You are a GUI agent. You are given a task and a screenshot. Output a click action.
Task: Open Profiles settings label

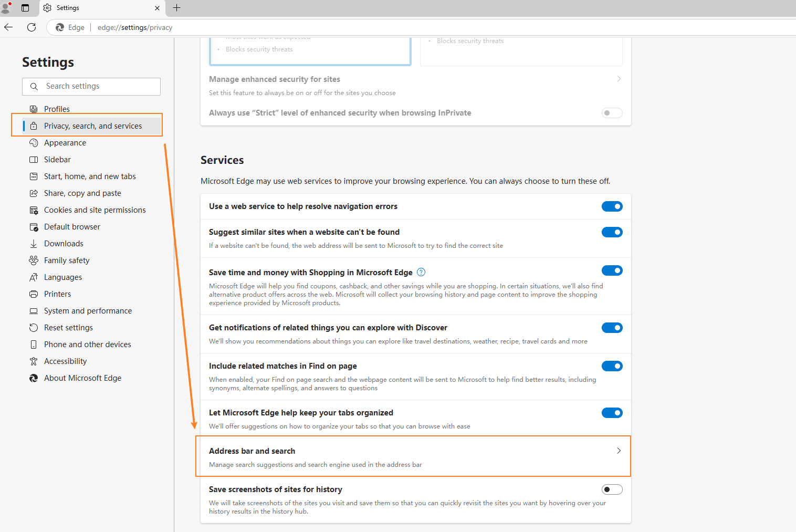[57, 109]
